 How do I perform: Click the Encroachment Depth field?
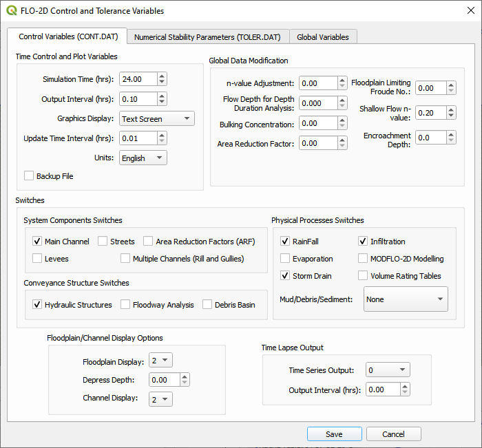[x=430, y=138]
